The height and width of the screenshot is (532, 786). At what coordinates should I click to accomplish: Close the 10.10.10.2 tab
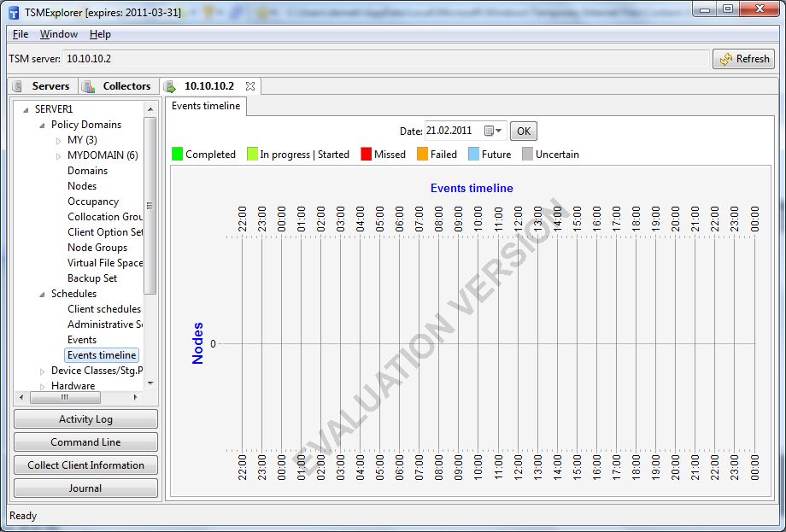click(250, 86)
